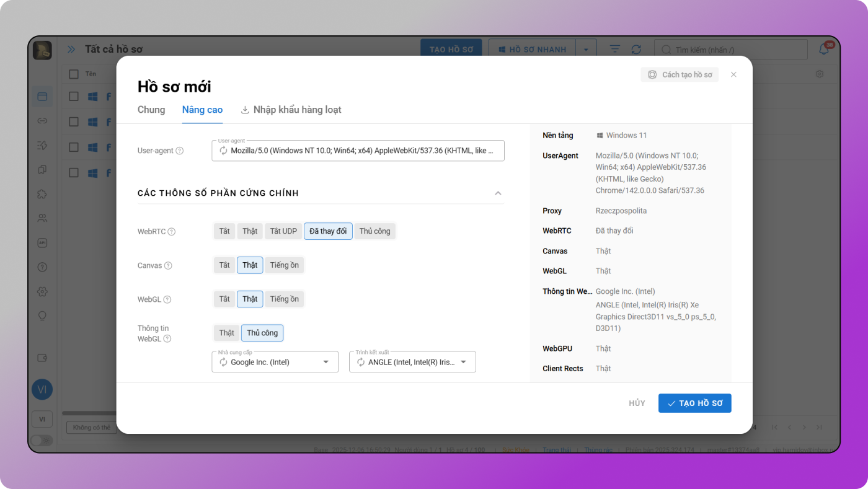Screen dimensions: 868x489
Task: Select Tiếng ồn option for Canvas
Action: pos(285,265)
